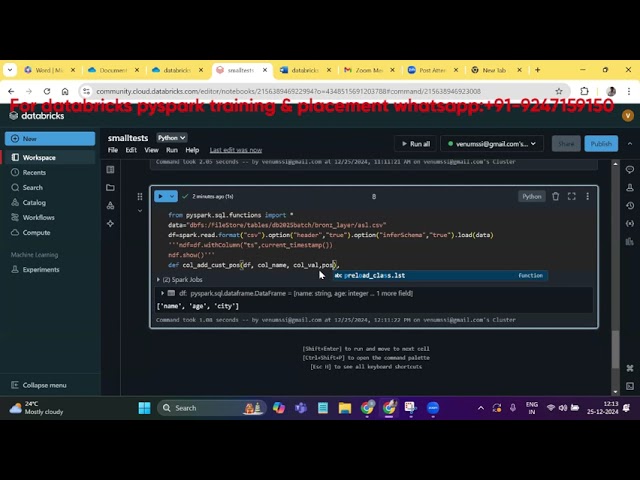Switch to the Zoom Meeting Gmail tab

coord(369,70)
